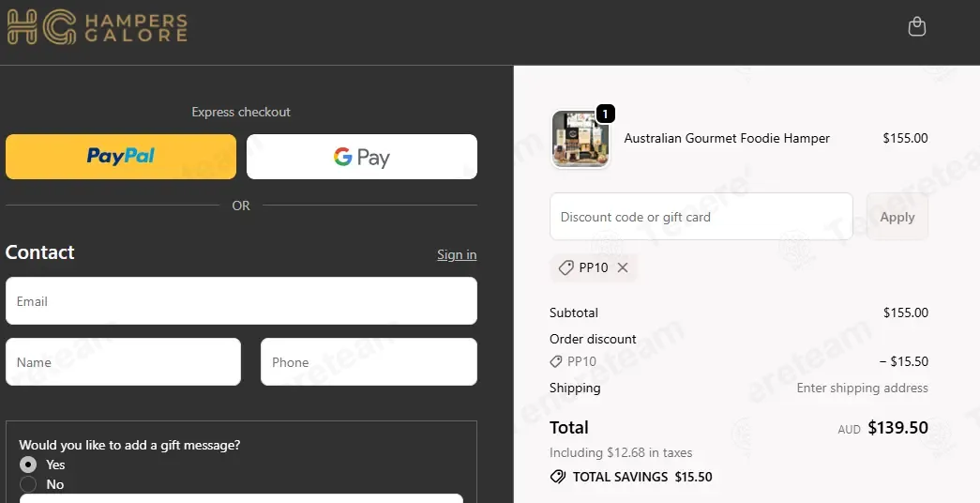Click the PP10 order discount tag icon

pyautogui.click(x=557, y=361)
